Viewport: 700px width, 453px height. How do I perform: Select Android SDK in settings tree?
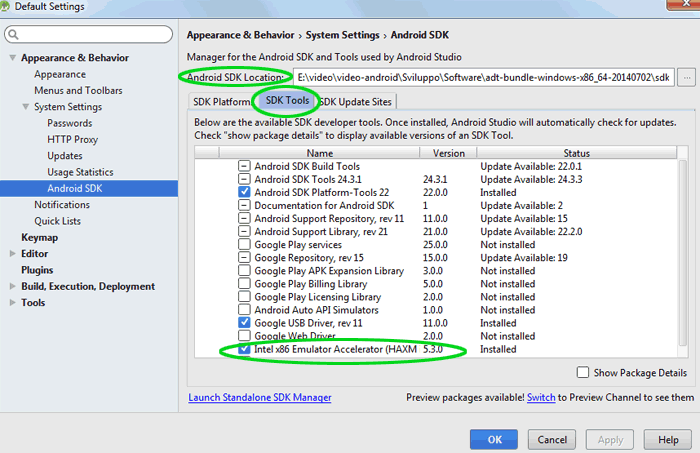pos(89,188)
